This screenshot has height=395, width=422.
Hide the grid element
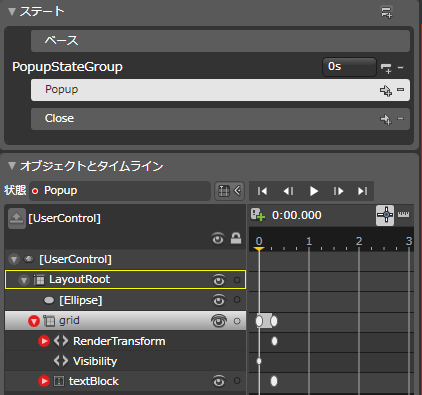[x=219, y=321]
